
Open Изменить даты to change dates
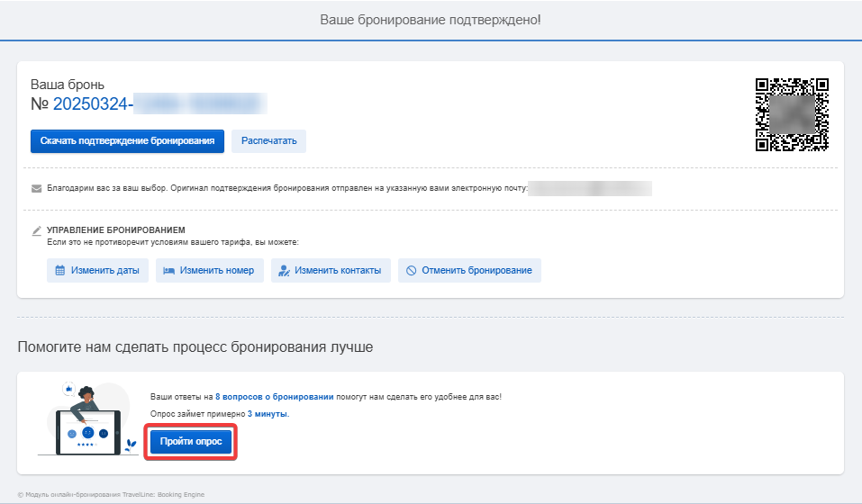(97, 270)
